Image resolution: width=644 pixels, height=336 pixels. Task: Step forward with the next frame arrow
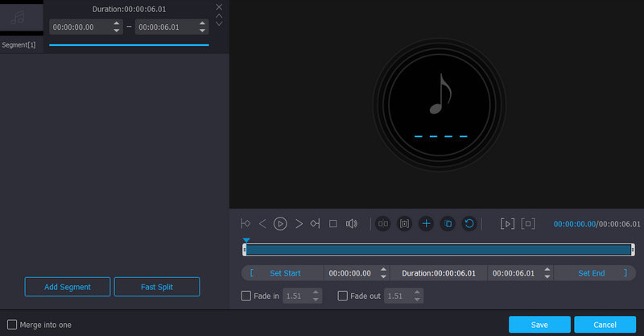point(299,224)
